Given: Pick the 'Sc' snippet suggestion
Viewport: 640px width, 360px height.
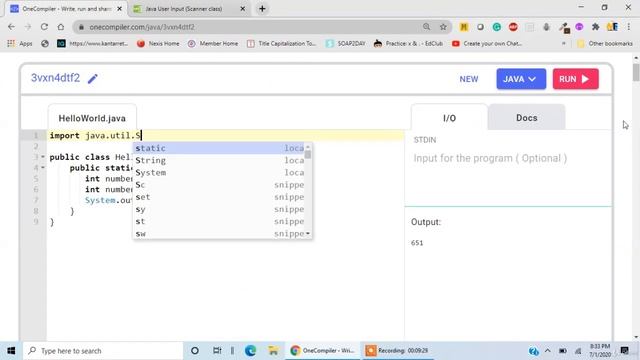Looking at the screenshot, I should (x=220, y=185).
